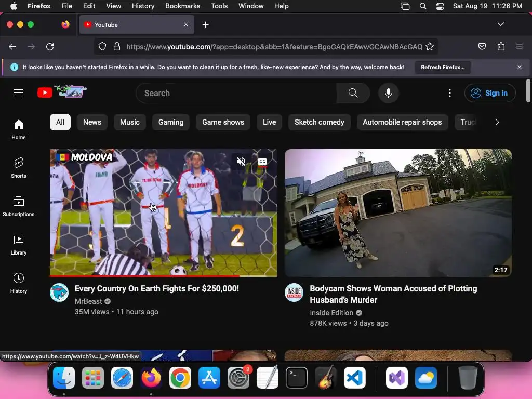532x399 pixels.
Task: Reload the page in Firefox
Action: pyautogui.click(x=50, y=46)
